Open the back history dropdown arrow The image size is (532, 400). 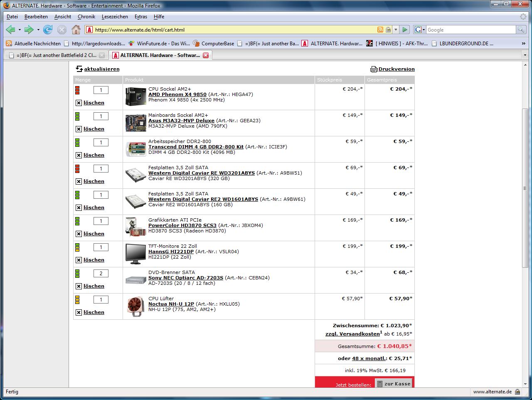point(20,30)
